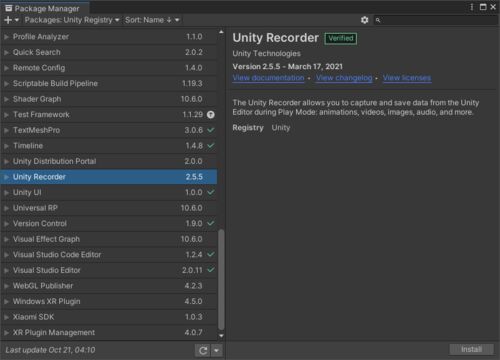Click the three-dot window options icon
This screenshot has width=500, height=360.
click(x=471, y=7)
